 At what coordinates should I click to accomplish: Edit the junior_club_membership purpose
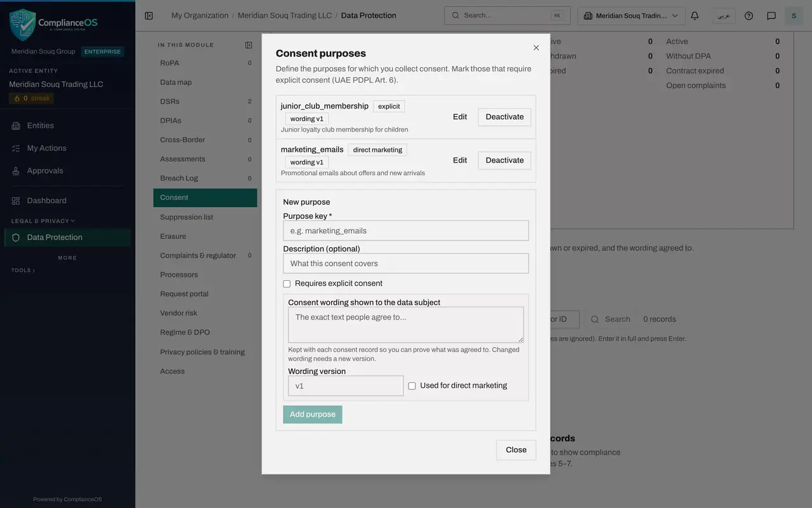(460, 117)
